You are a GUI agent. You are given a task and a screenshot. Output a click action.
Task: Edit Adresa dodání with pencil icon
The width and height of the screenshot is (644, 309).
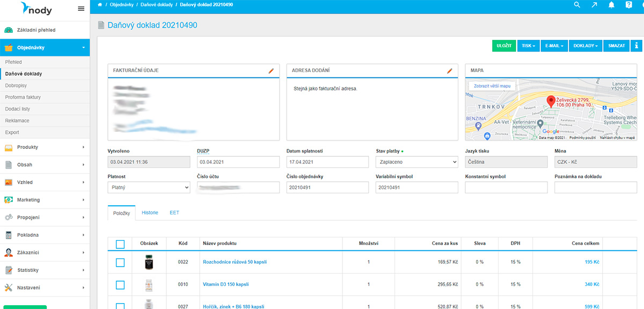(450, 70)
